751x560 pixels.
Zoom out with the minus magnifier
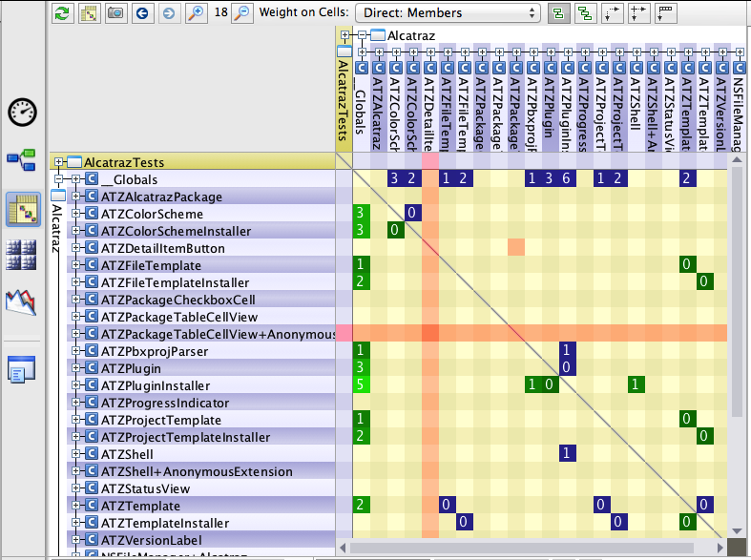242,12
